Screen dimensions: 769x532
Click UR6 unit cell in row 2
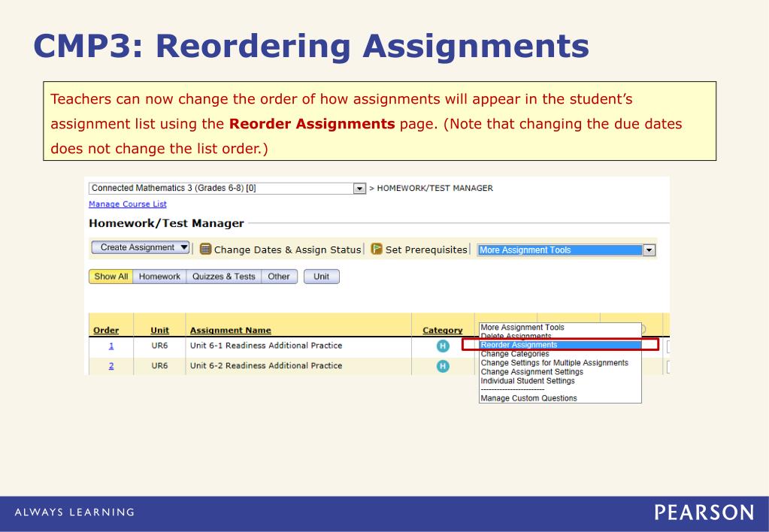pyautogui.click(x=159, y=366)
